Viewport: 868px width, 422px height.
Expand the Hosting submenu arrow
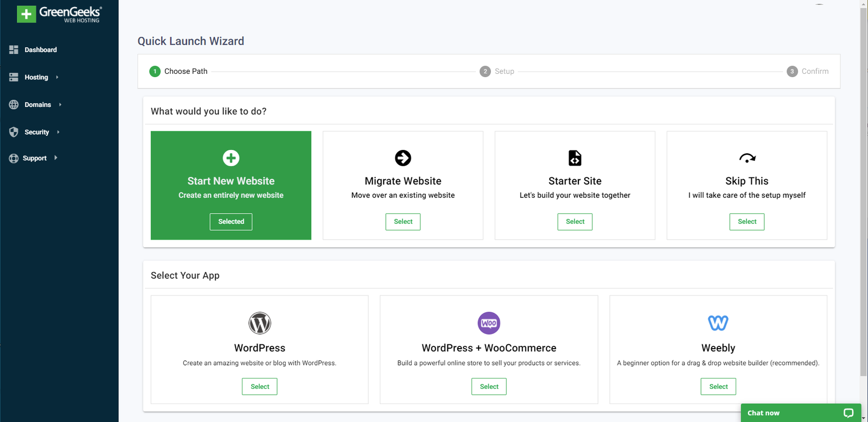(57, 77)
